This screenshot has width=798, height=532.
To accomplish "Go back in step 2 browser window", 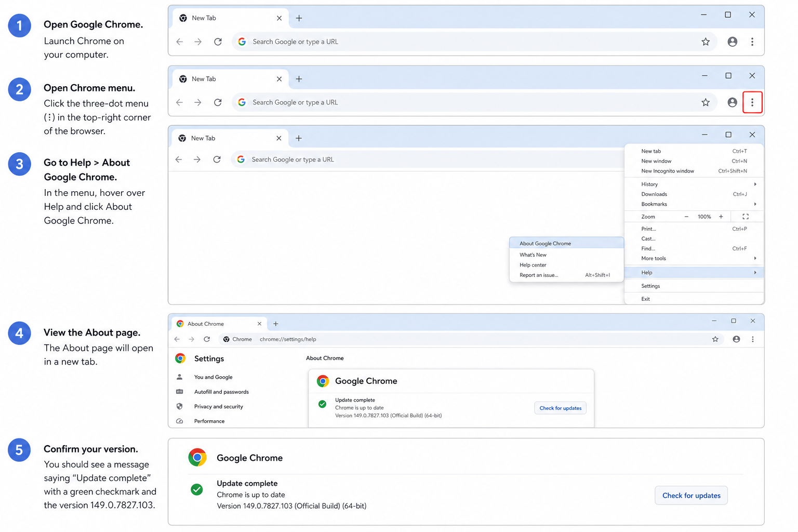I will tap(180, 102).
